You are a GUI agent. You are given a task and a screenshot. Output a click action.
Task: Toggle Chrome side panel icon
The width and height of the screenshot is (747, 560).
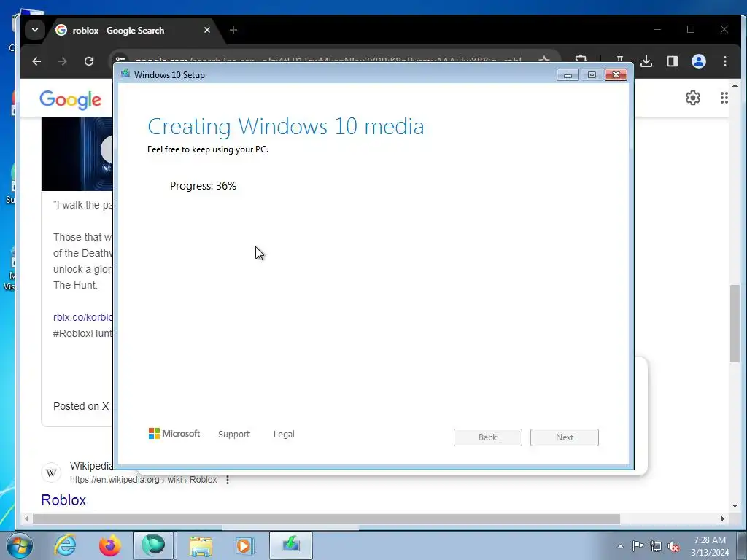tap(672, 61)
